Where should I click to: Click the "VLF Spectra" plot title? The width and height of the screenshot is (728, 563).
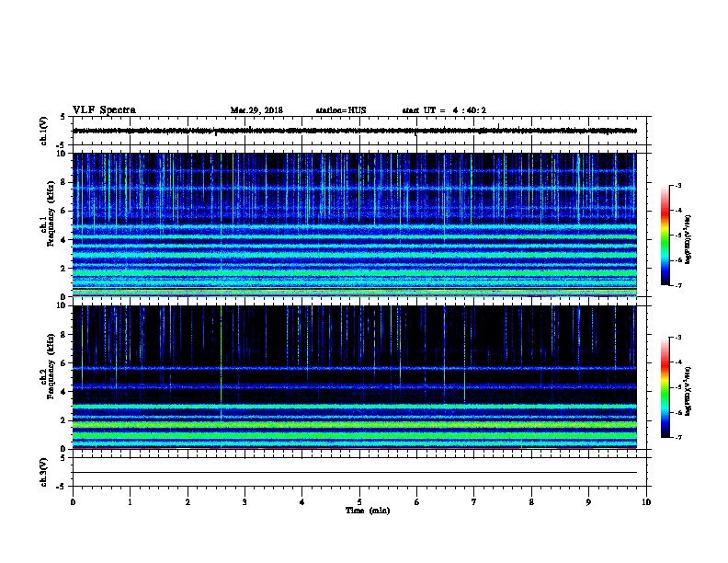tap(104, 110)
